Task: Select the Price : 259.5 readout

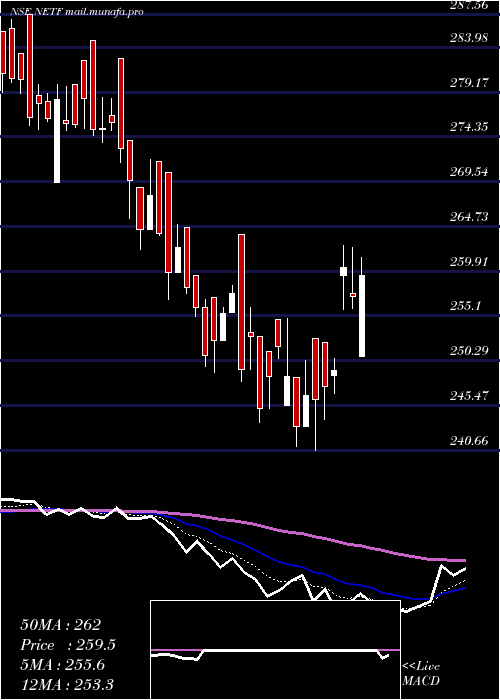Action: (68, 645)
